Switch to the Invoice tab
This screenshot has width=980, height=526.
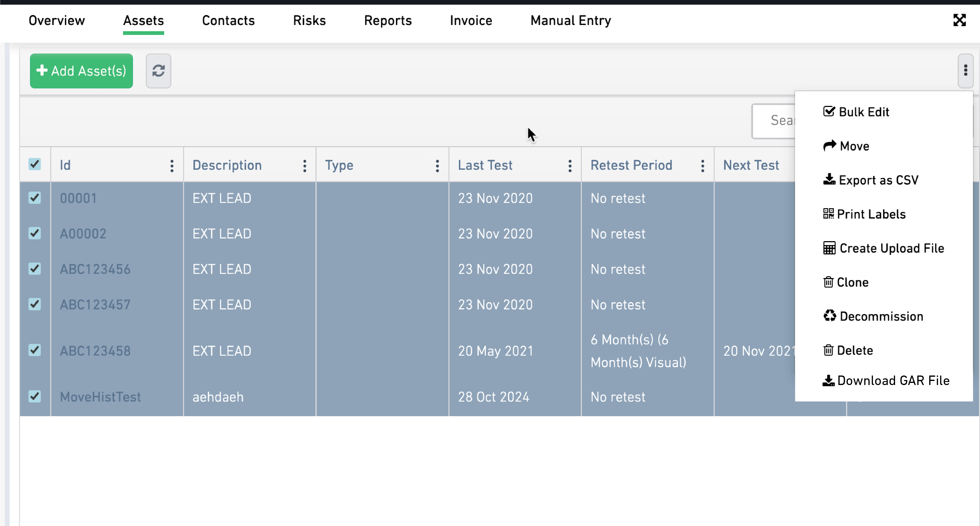click(471, 20)
